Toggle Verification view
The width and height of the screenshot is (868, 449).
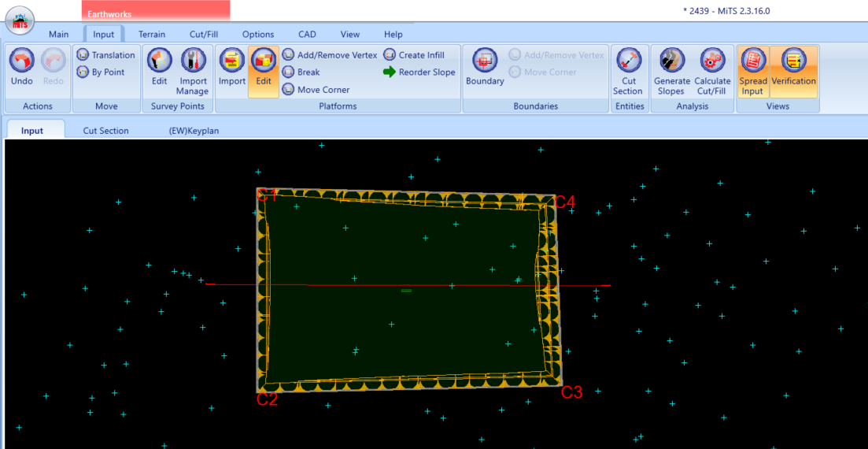click(794, 71)
